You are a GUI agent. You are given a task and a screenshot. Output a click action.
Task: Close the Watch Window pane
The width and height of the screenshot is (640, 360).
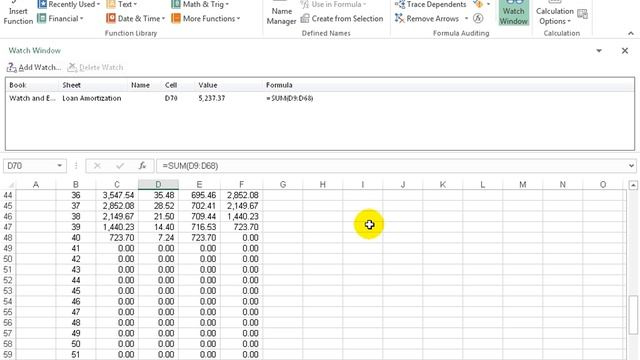coord(624,51)
